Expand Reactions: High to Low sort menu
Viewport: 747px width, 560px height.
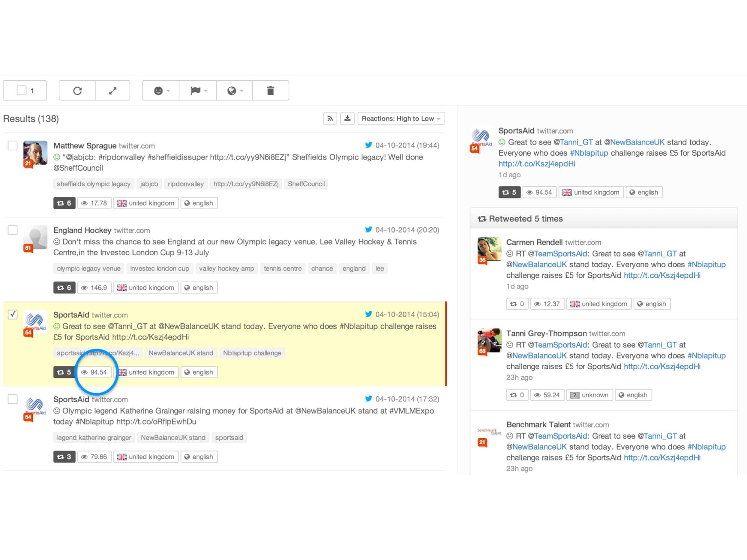tap(401, 119)
